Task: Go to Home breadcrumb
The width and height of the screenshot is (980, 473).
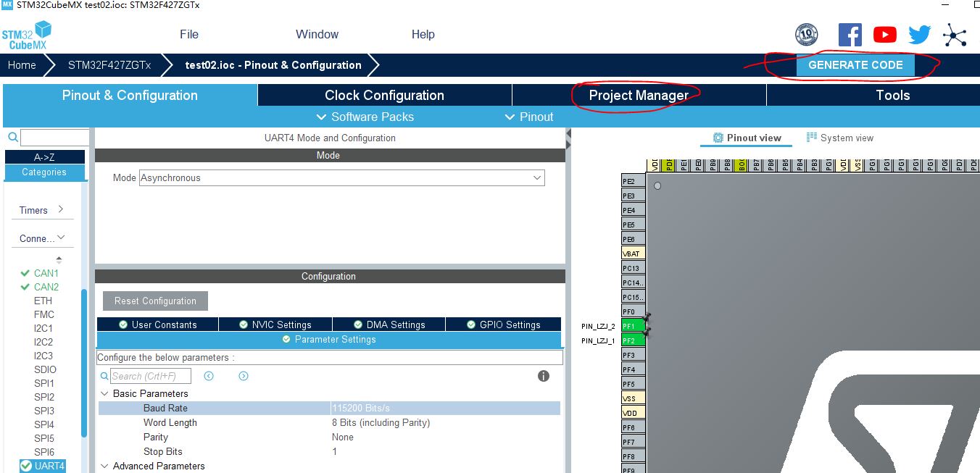Action: 22,64
